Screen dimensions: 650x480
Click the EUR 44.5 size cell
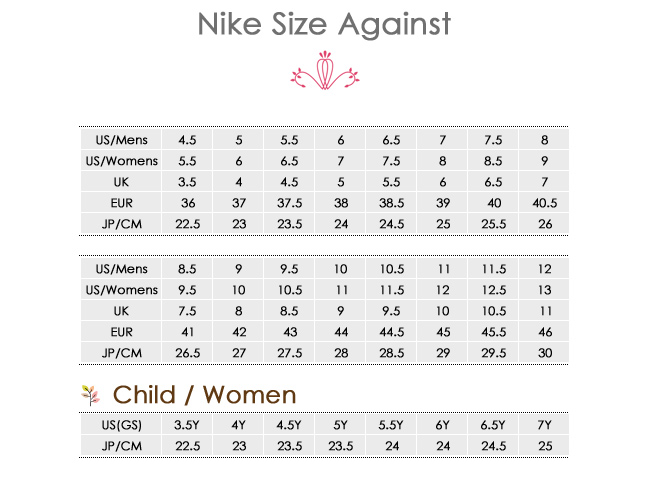tap(391, 332)
